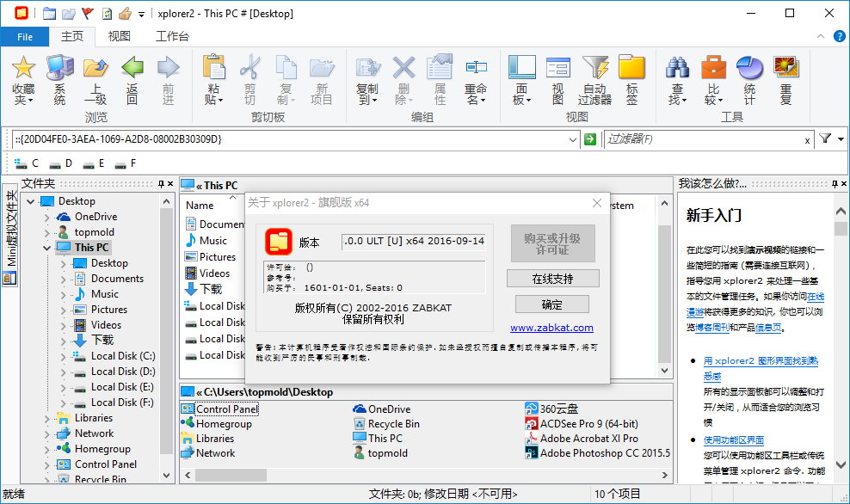The image size is (850, 504).
Task: Click the 视图 view mode icon
Action: pyautogui.click(x=557, y=68)
